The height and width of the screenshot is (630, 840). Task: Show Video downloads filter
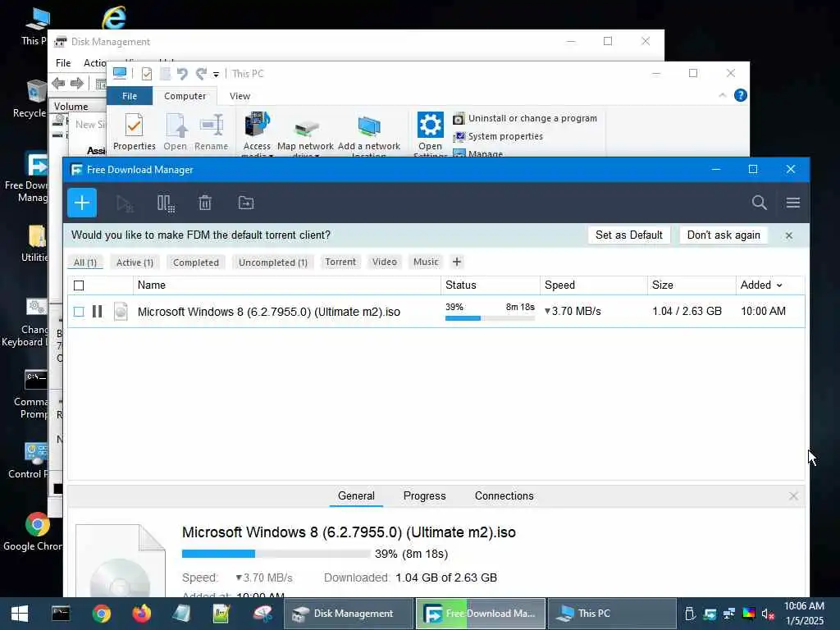[x=385, y=262]
